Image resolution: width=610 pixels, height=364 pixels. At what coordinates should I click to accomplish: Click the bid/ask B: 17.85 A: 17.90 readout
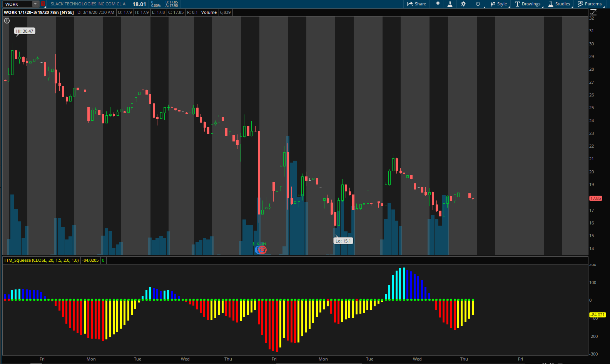tap(172, 4)
